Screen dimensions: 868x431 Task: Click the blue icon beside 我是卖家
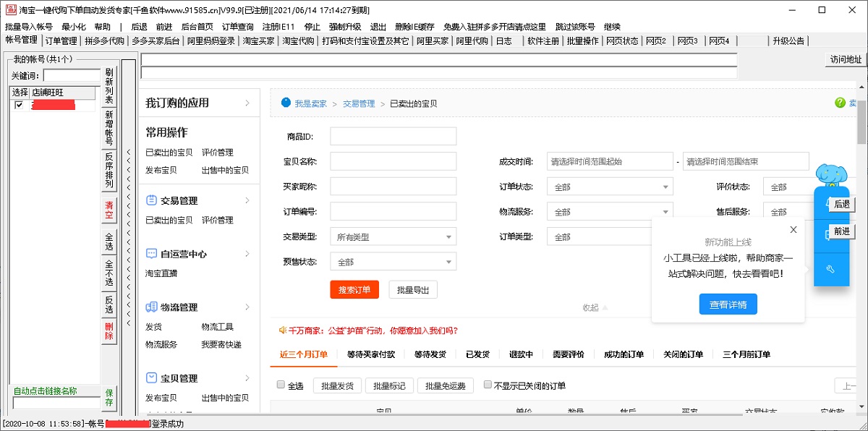(x=286, y=103)
